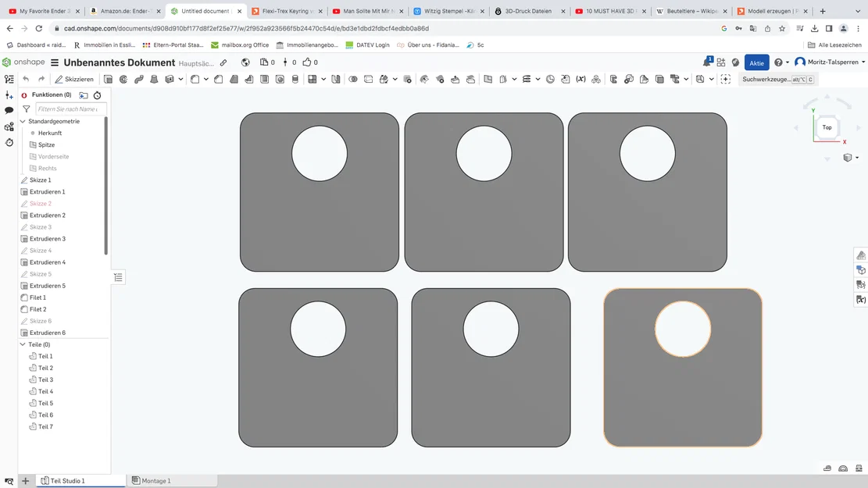Select the Extrude tool in toolbar
The image size is (868, 488).
point(108,79)
